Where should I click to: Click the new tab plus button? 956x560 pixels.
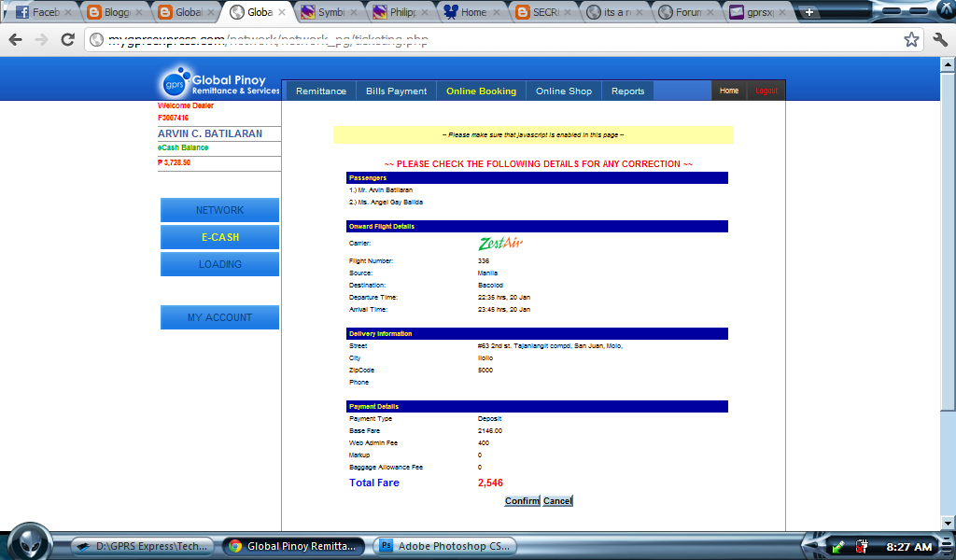click(x=809, y=12)
